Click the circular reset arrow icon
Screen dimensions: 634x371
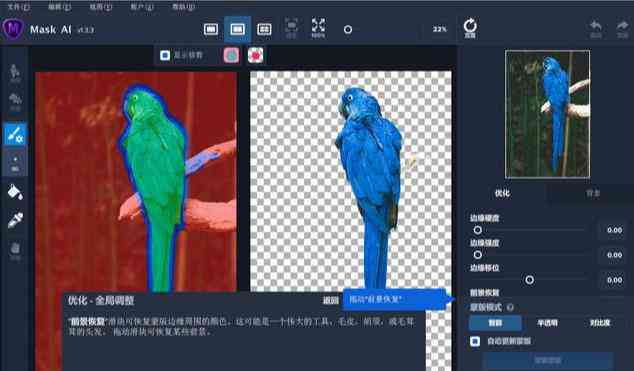pyautogui.click(x=470, y=27)
